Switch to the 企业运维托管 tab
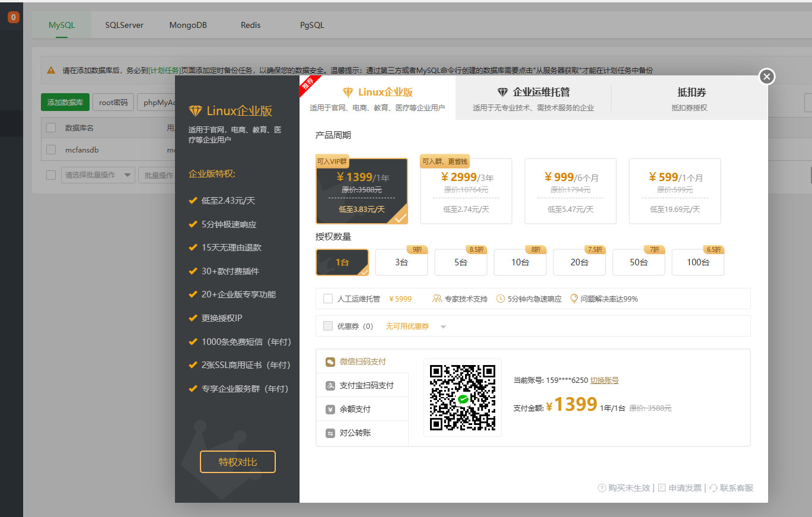The image size is (812, 517). tap(533, 99)
